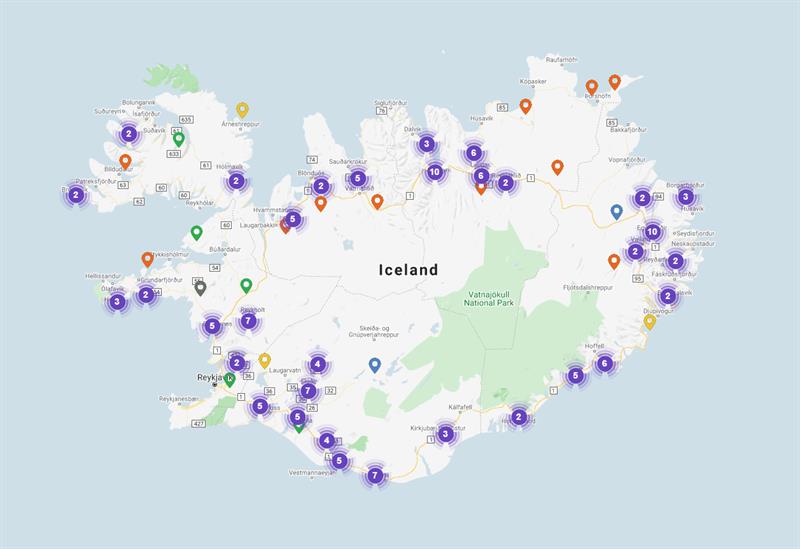Open the blue pin near Skeiða- og Gnúpverjahreppur
The image size is (800, 549).
tap(375, 365)
